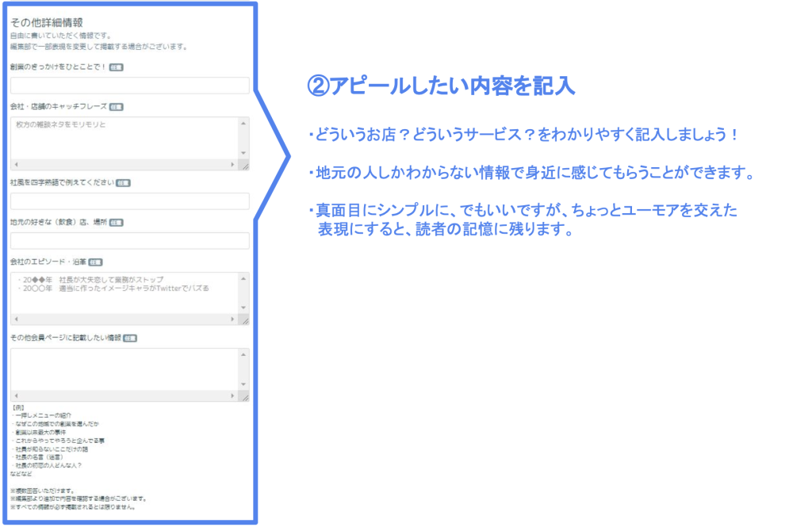Click the その他会員ページに記載したい情報 text area
Screen dimensions: 812x527
click(124, 369)
